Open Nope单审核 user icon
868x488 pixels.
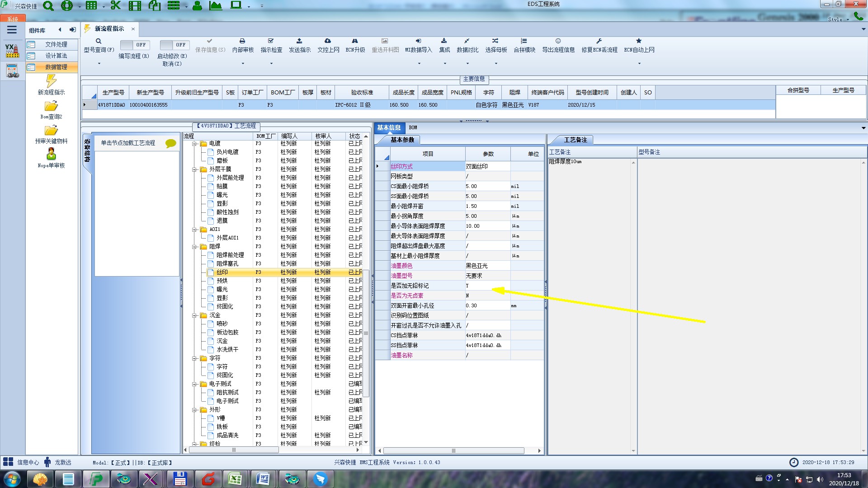click(51, 154)
